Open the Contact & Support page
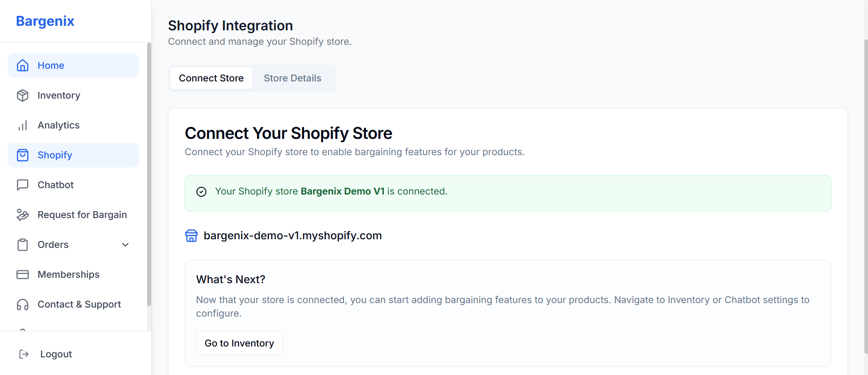 pyautogui.click(x=73, y=304)
